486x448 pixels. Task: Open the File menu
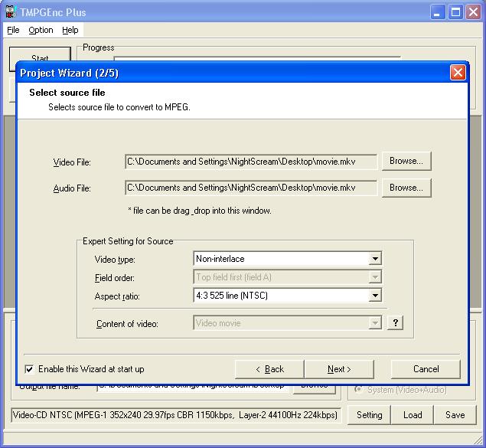point(13,30)
